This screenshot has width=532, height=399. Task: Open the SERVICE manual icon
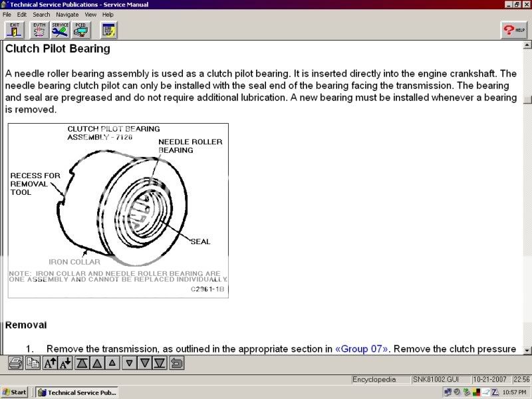coord(61,29)
